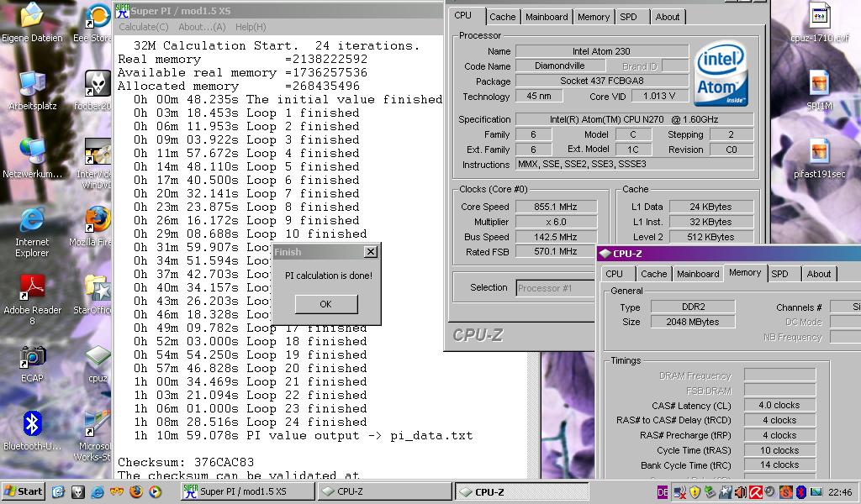861x504 pixels.
Task: Click Rated FSB 570.1 MHz value
Action: coord(556,252)
